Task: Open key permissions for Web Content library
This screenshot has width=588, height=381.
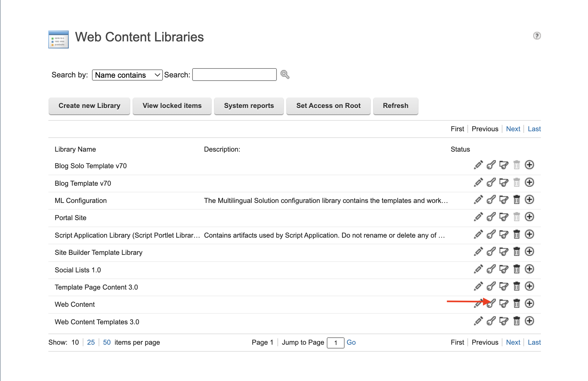Action: click(491, 304)
